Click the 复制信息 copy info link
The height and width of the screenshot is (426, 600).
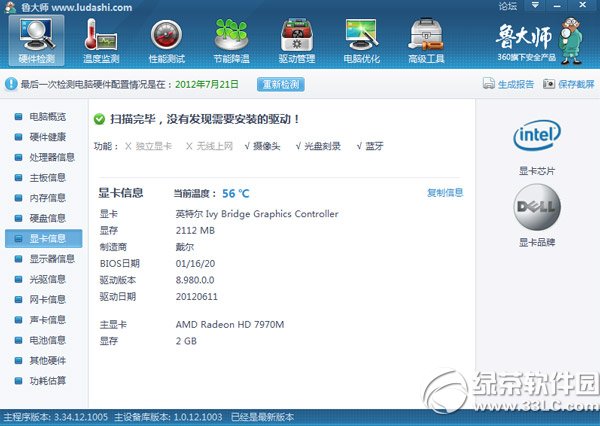[x=445, y=193]
